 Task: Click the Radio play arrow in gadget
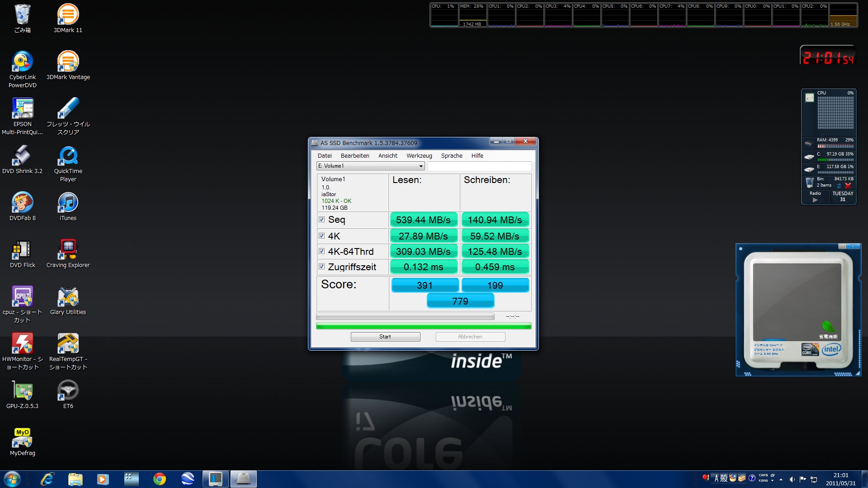815,200
